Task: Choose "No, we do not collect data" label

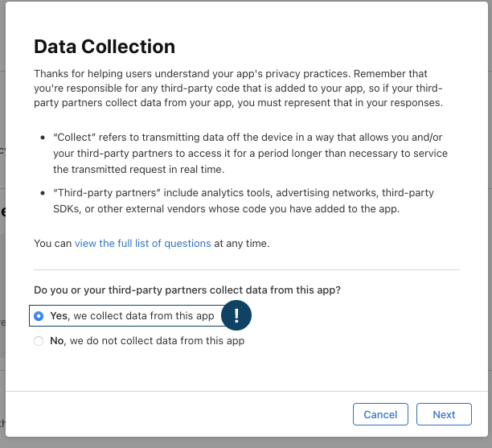Action: [x=147, y=341]
